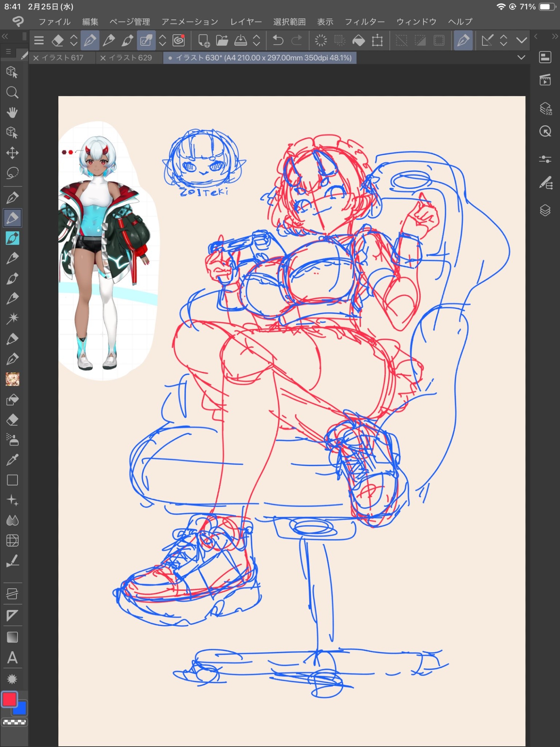Collapse the left tool palette arrows
This screenshot has height=747, width=560.
pyautogui.click(x=5, y=36)
